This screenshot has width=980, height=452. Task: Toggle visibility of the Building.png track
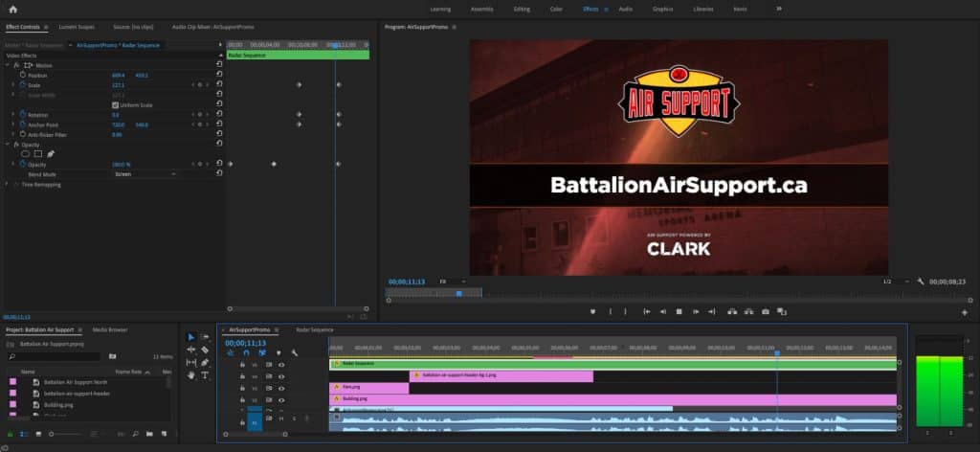(281, 399)
